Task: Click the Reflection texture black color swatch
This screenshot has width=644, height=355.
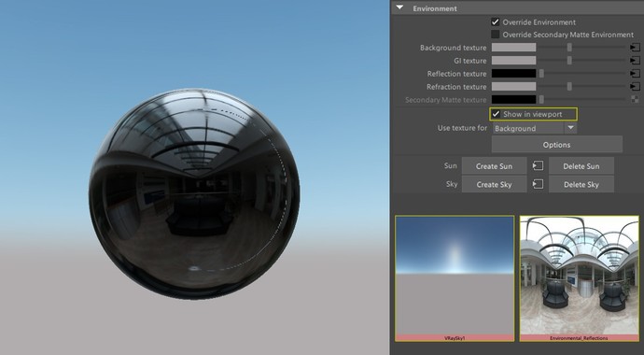Action: (x=514, y=74)
